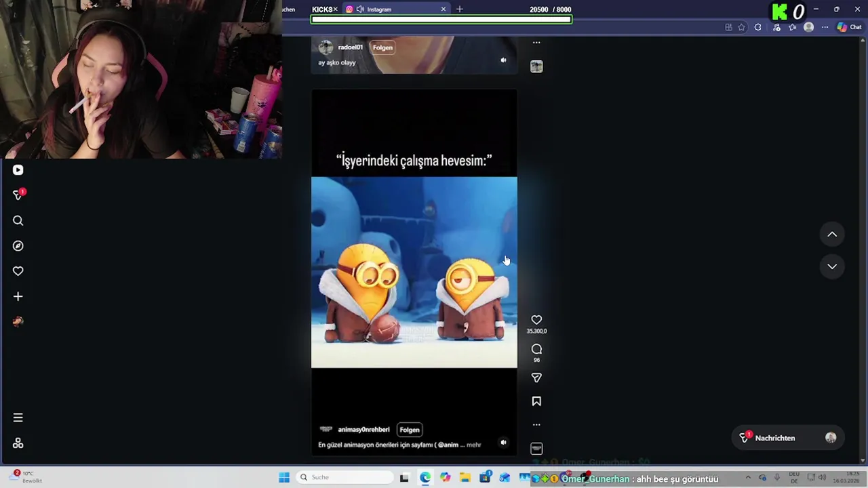This screenshot has height=488, width=868.
Task: Open Edge favorites list icon
Action: point(792,27)
